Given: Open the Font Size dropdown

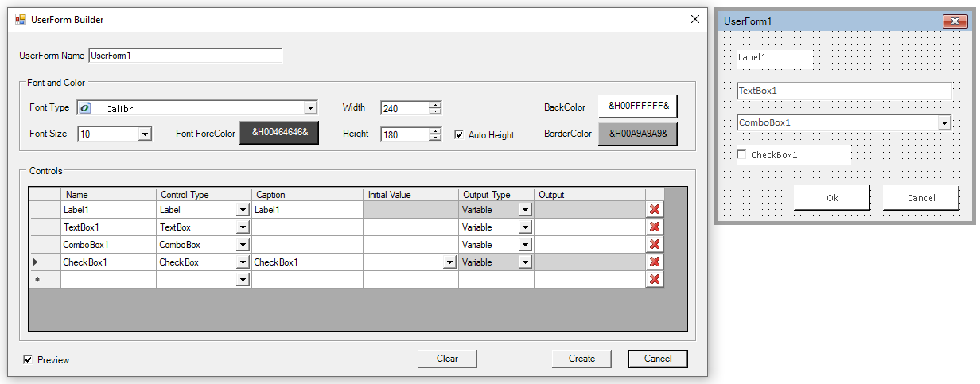Looking at the screenshot, I should [145, 134].
